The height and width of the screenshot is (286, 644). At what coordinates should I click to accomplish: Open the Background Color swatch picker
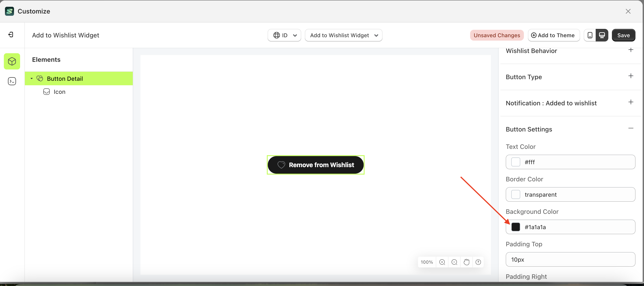coord(516,227)
